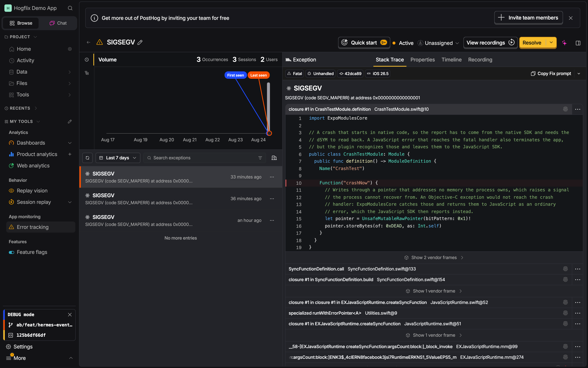Click Invite team members button

pos(528,17)
